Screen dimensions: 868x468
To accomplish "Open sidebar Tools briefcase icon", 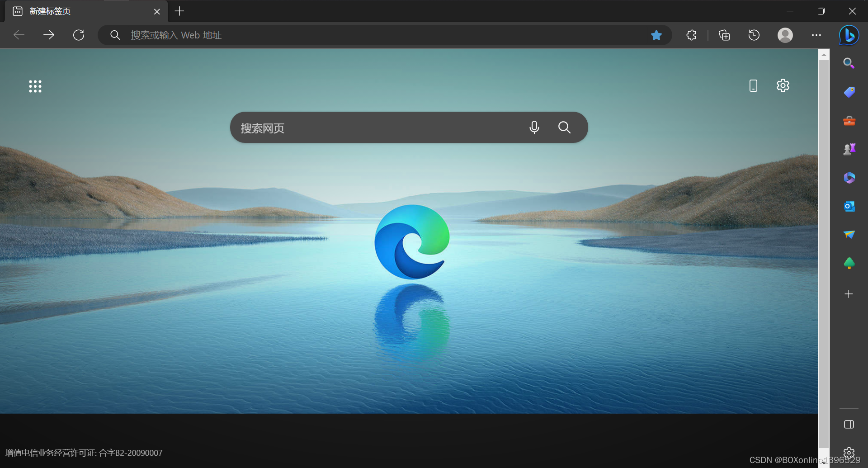I will point(849,121).
